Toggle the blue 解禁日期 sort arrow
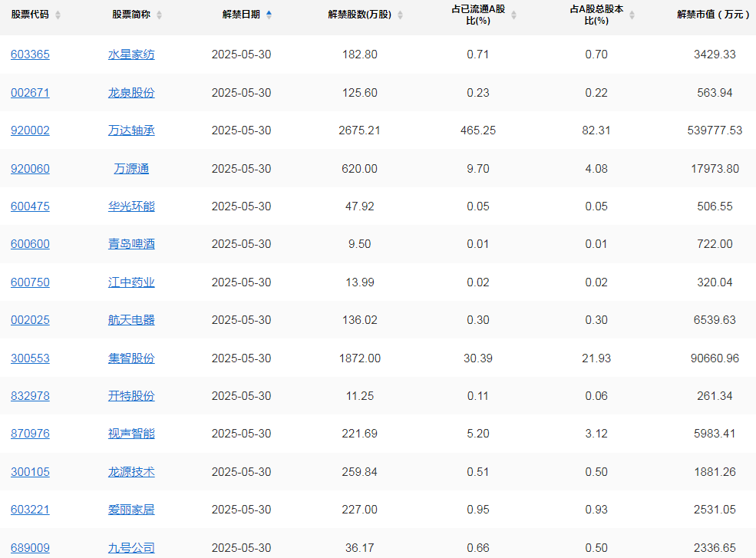 click(x=269, y=15)
